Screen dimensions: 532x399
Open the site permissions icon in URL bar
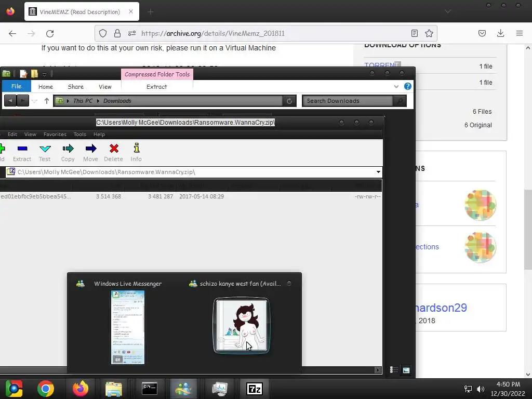[x=132, y=33]
